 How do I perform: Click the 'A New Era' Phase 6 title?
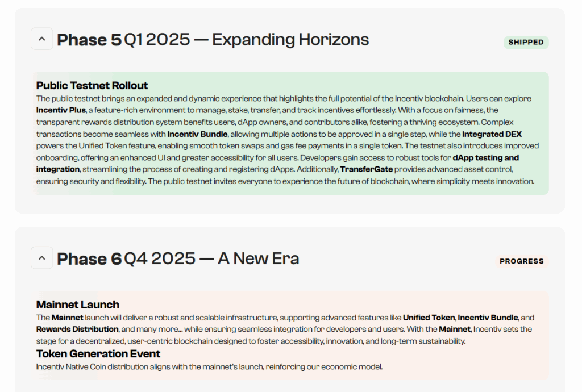259,258
